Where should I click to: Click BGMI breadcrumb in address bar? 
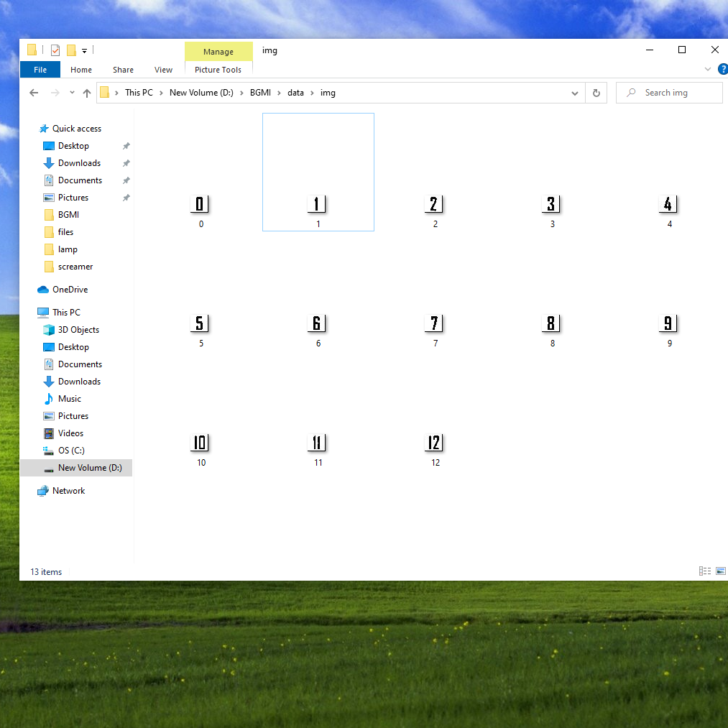tap(260, 93)
